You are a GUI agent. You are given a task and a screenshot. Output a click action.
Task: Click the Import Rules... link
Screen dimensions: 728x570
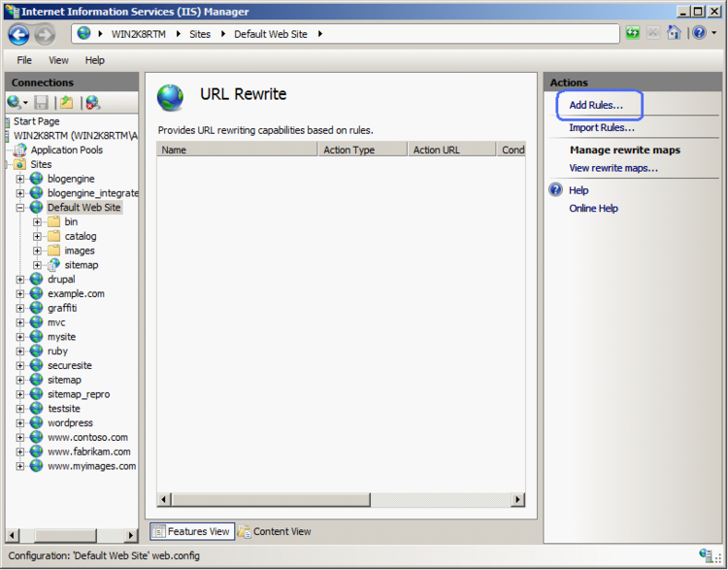(602, 127)
